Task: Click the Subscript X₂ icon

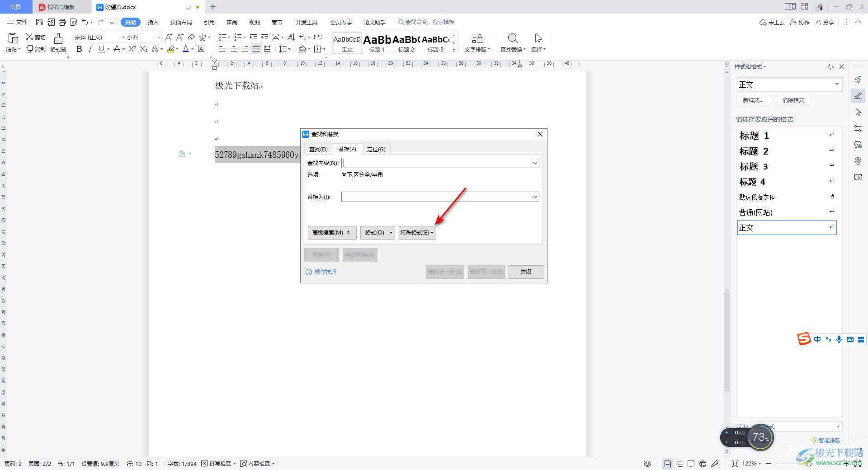Action: (144, 49)
